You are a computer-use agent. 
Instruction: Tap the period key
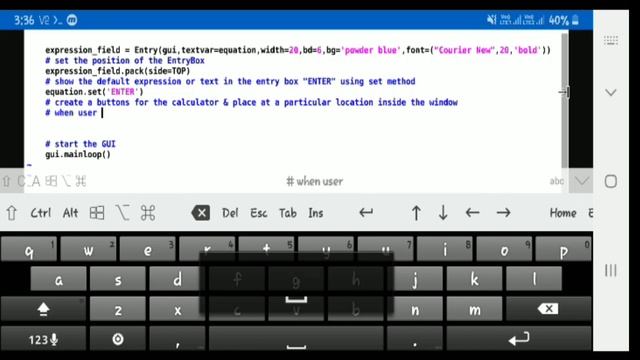point(415,339)
